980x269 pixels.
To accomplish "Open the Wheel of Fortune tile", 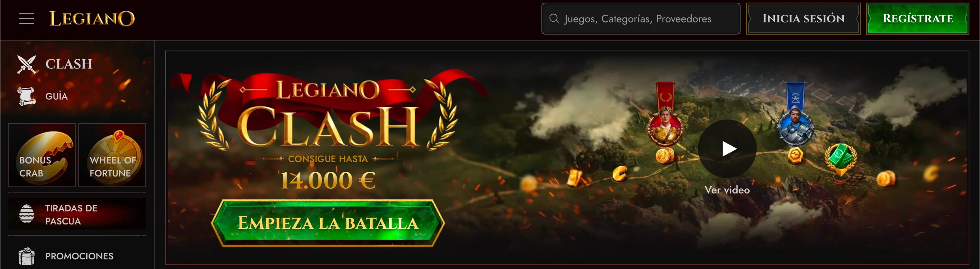I will tap(112, 155).
